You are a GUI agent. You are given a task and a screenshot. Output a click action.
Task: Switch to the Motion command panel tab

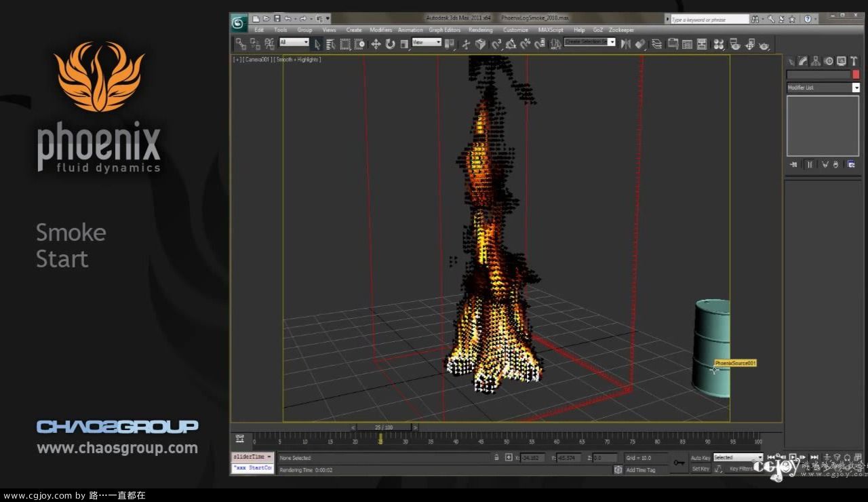[x=828, y=61]
